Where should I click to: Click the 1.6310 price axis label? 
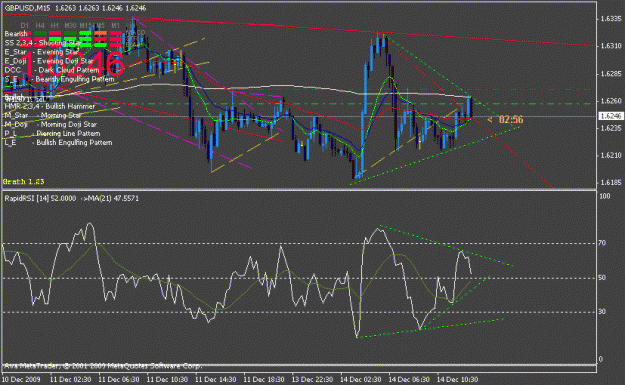[611, 46]
